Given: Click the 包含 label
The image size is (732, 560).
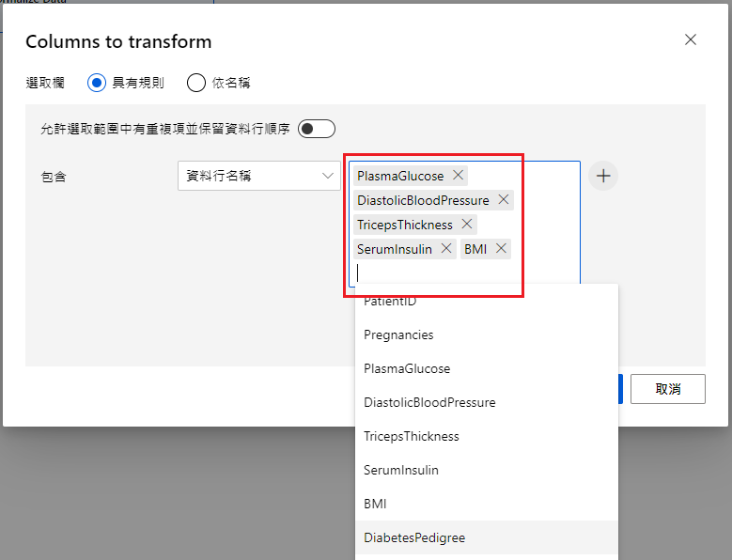Looking at the screenshot, I should coord(54,177).
